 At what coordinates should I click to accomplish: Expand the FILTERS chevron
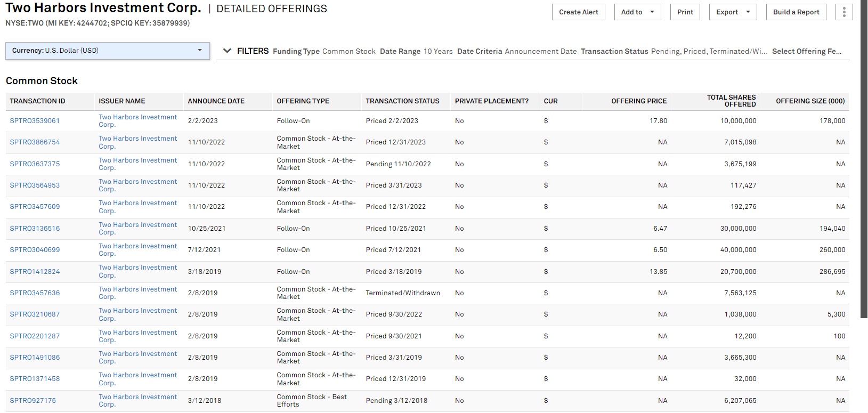[x=227, y=51]
